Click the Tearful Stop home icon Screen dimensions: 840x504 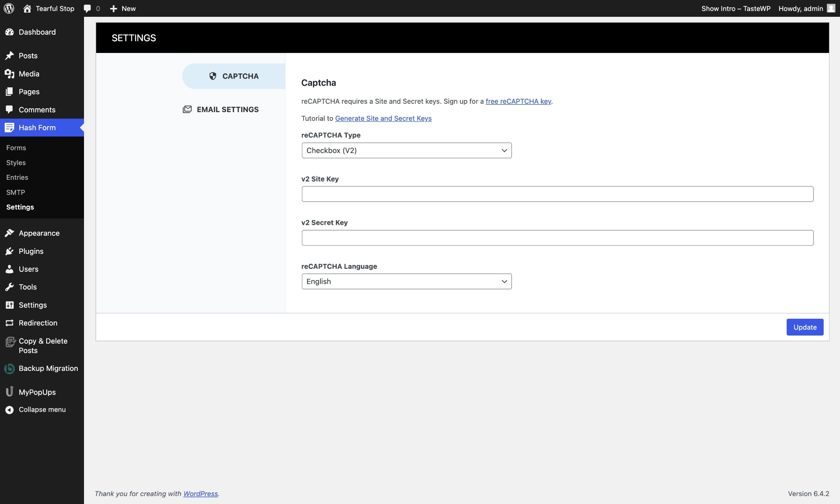pyautogui.click(x=27, y=8)
